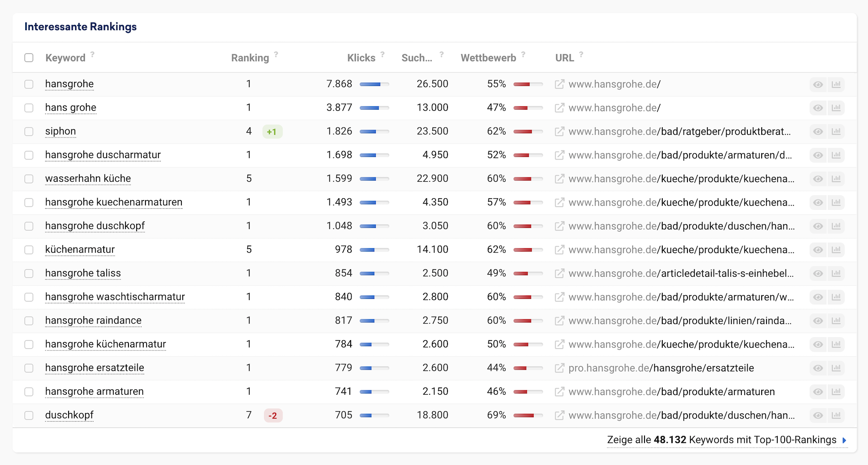Open external link icon for hansgrohe taliss row

[x=559, y=273]
